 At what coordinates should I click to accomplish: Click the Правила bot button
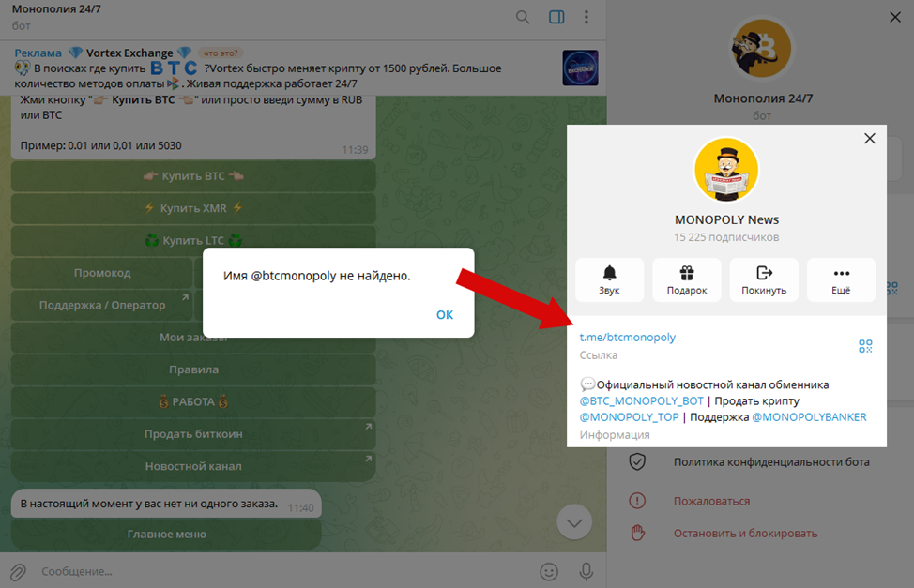pos(193,369)
